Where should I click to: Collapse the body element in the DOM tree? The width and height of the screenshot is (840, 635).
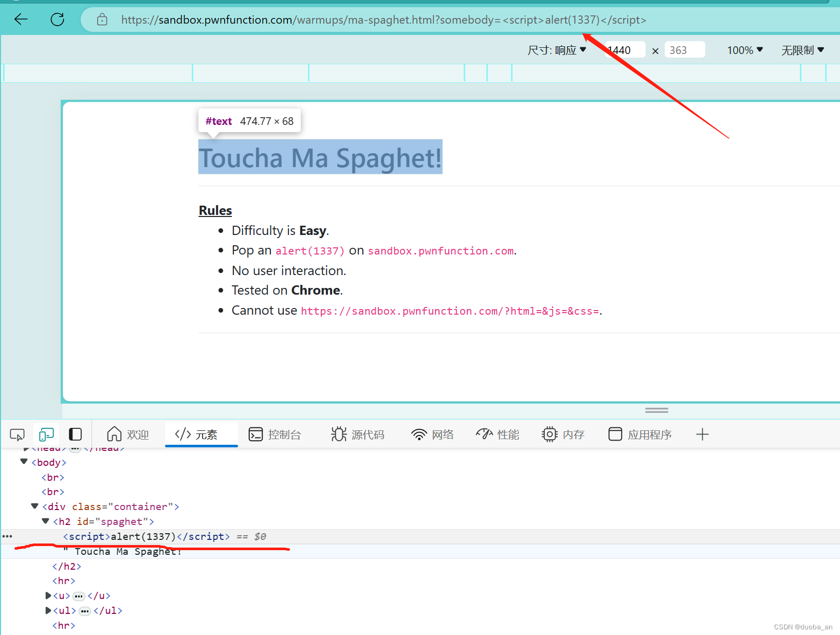(24, 462)
